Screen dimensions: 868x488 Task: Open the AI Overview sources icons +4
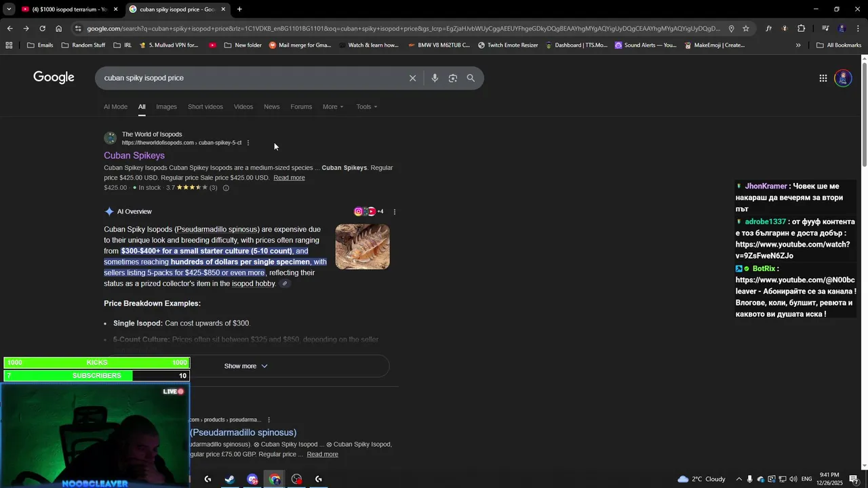tap(369, 211)
